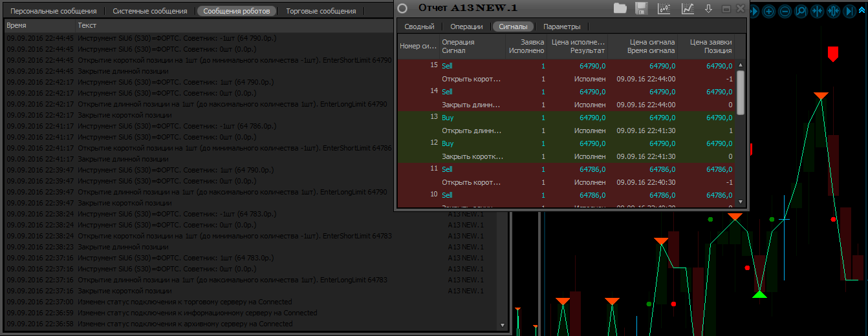The height and width of the screenshot is (336, 868).
Task: Click the magnifier zoom icon on chart toolbar
Action: coord(801,11)
